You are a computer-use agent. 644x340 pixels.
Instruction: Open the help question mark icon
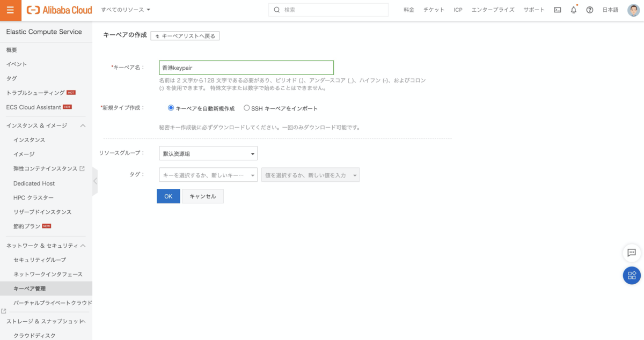pyautogui.click(x=589, y=10)
